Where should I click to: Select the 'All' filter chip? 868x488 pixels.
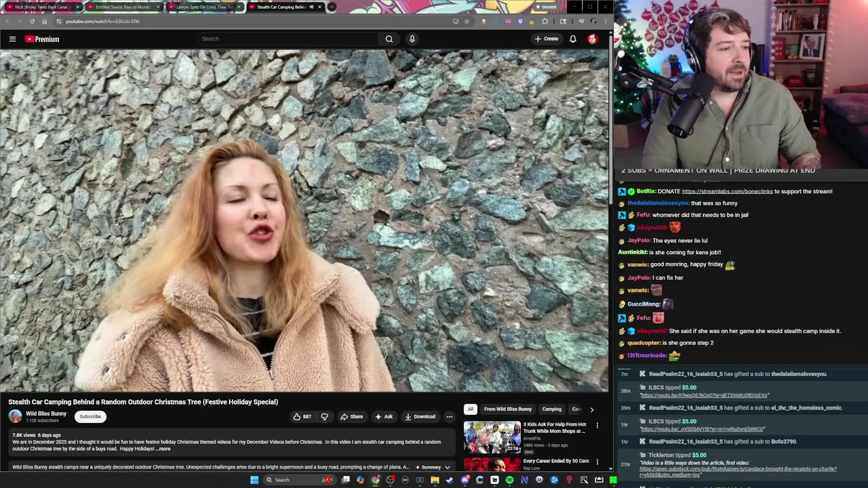click(470, 409)
